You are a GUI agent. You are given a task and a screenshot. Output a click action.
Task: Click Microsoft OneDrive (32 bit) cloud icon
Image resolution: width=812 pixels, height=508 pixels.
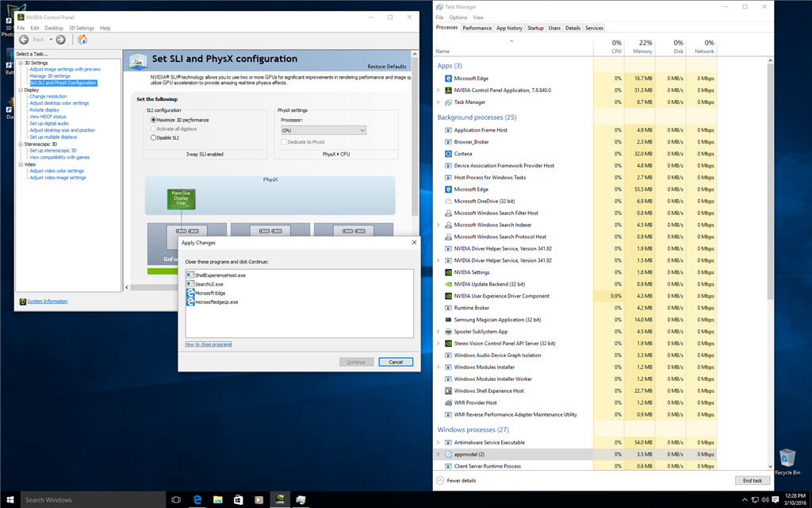pyautogui.click(x=449, y=201)
